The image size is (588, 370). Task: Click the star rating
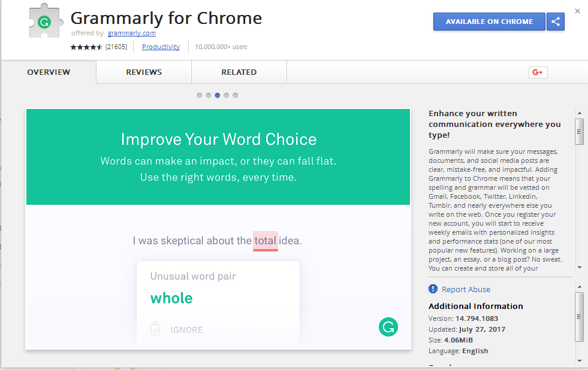[x=86, y=47]
